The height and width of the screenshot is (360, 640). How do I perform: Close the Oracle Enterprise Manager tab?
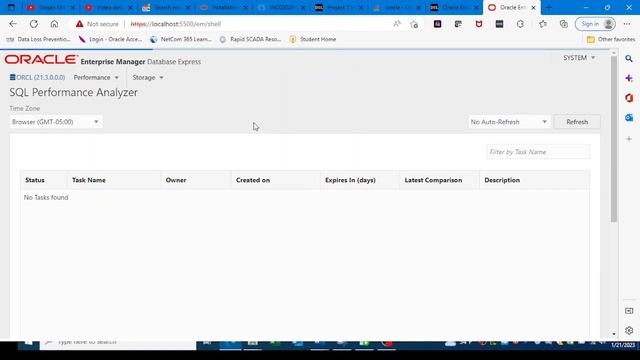coord(533,7)
